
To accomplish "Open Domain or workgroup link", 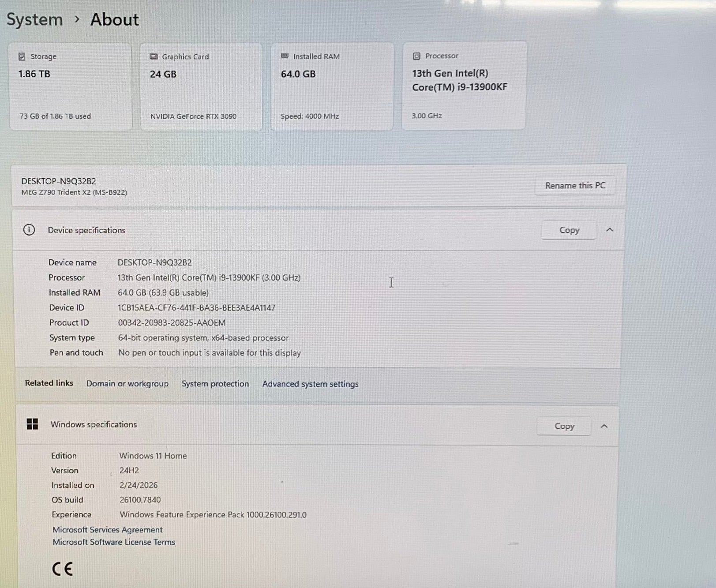I will tap(127, 384).
